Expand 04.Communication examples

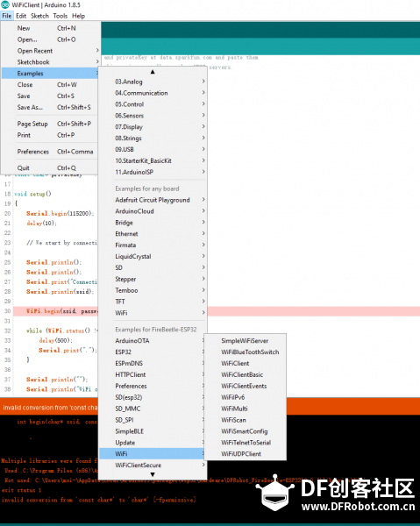pyautogui.click(x=153, y=93)
